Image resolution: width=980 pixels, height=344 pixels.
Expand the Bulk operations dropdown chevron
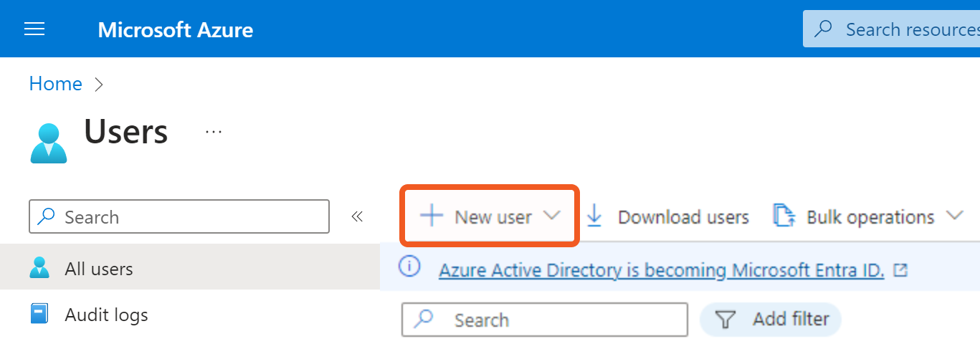point(954,216)
